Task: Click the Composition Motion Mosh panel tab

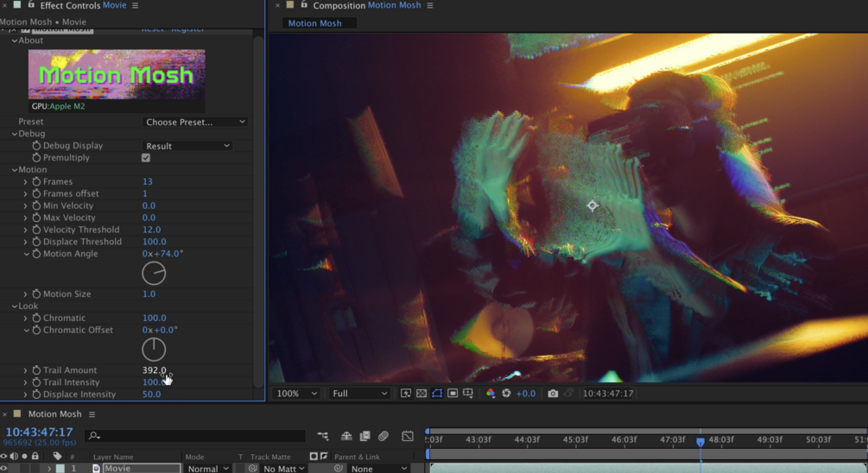Action: (367, 5)
